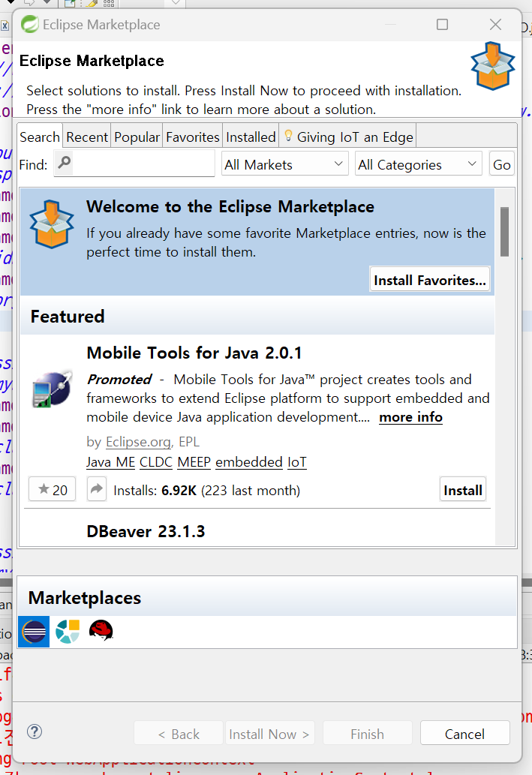Image resolution: width=532 pixels, height=775 pixels.
Task: Switch to the Installed tab
Action: 251,137
